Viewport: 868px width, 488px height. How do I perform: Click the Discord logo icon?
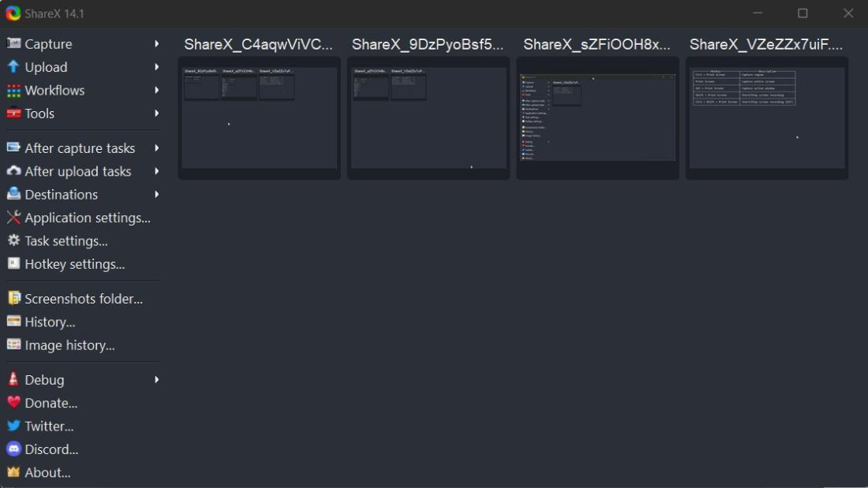coord(13,449)
